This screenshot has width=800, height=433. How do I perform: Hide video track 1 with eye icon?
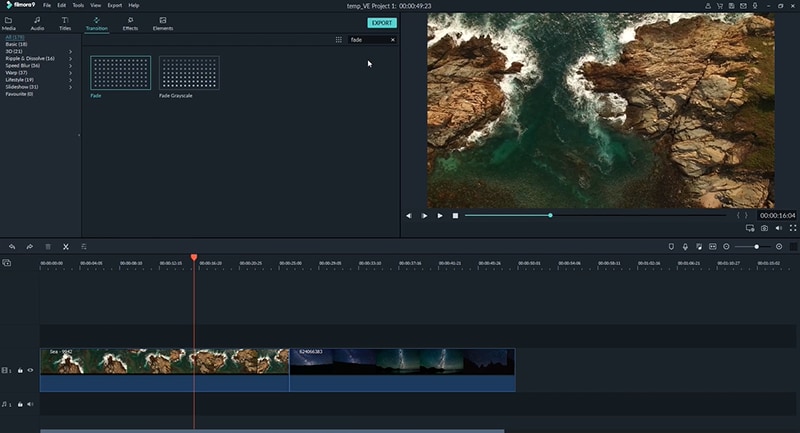(x=30, y=370)
